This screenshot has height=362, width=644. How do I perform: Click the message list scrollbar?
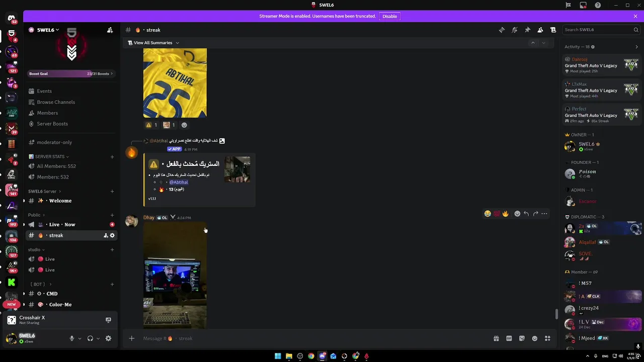pyautogui.click(x=556, y=314)
